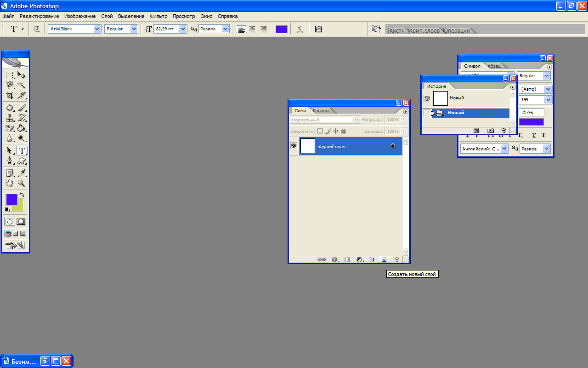Create new snapshot camera icon in History
The height and width of the screenshot is (368, 588).
490,131
